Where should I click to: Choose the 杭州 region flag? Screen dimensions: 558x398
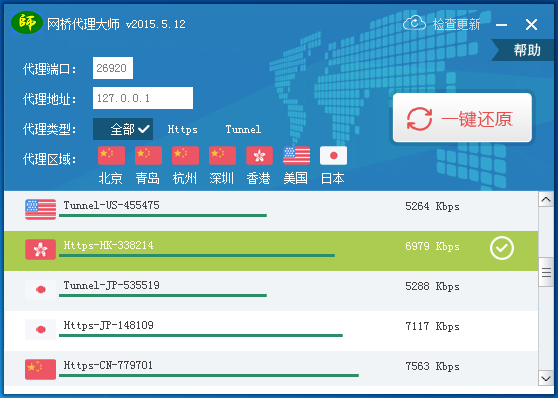tap(185, 156)
